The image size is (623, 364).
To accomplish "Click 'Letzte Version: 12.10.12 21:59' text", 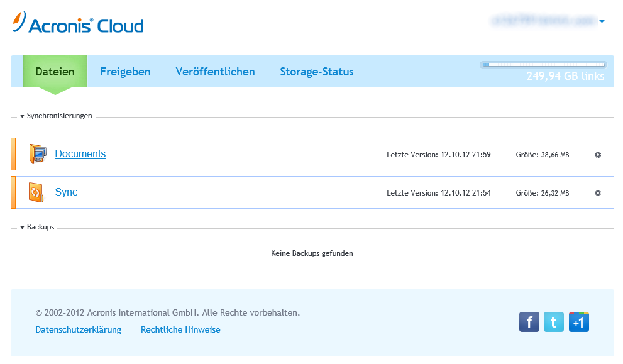I will click(x=439, y=155).
